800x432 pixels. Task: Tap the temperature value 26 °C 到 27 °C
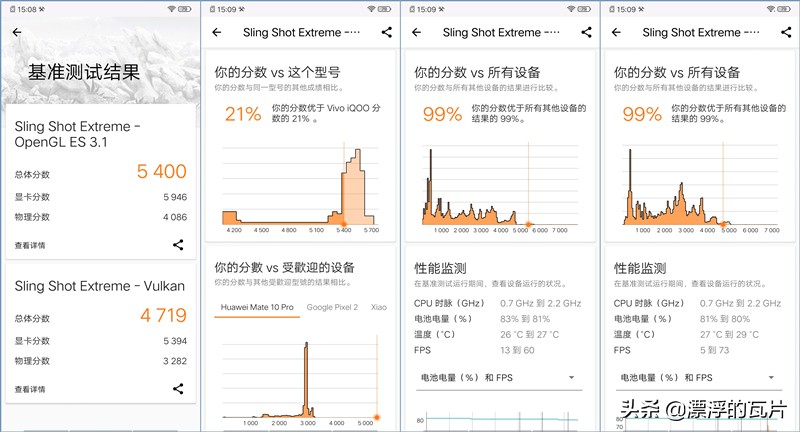pyautogui.click(x=530, y=335)
